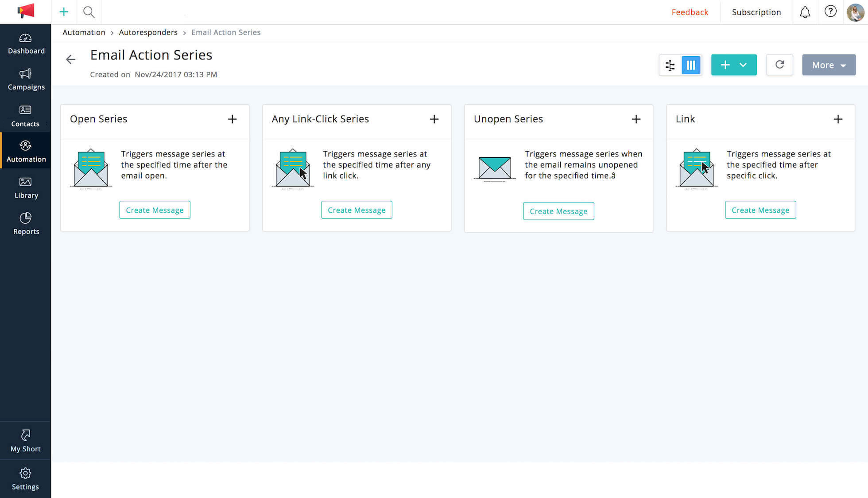The height and width of the screenshot is (498, 868).
Task: Open the user profile avatar
Action: point(855,12)
